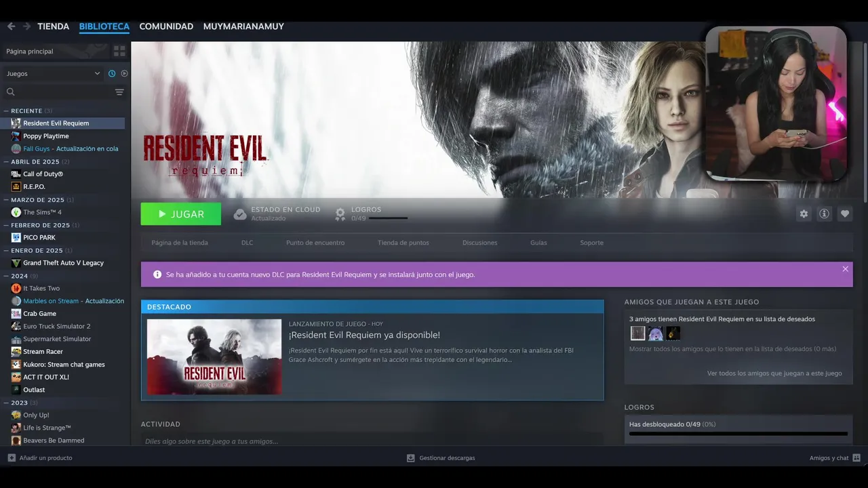Collapse the ABRIL DE 2025 section
The image size is (868, 488).
coord(6,161)
